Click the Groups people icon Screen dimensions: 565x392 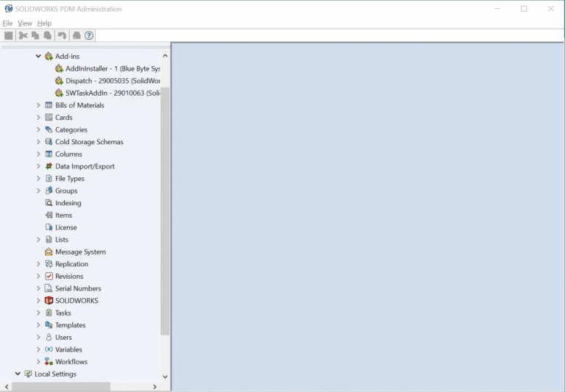[49, 190]
